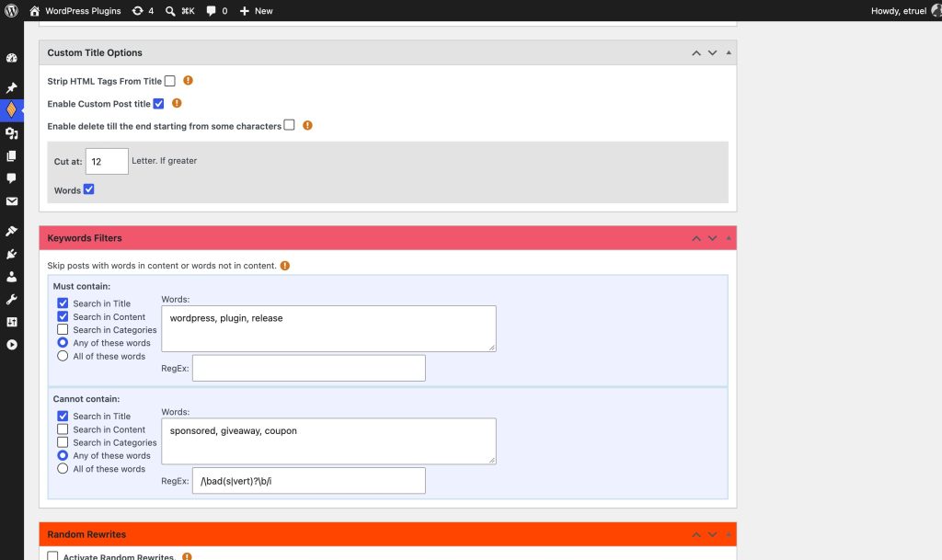Show help for Enable Custom Post title

pyautogui.click(x=177, y=103)
